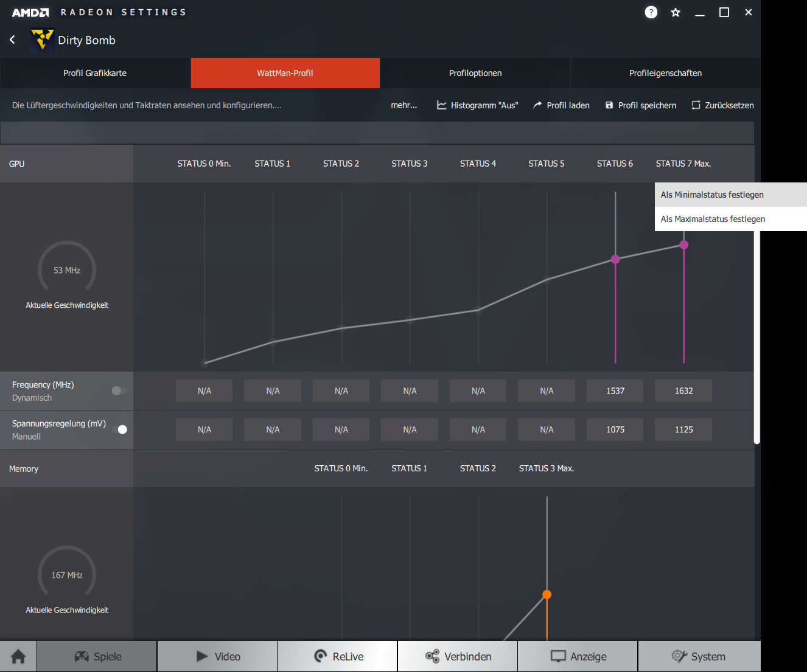The width and height of the screenshot is (807, 672).
Task: Click the GPU STATUS 7 Max. column header
Action: tap(683, 164)
